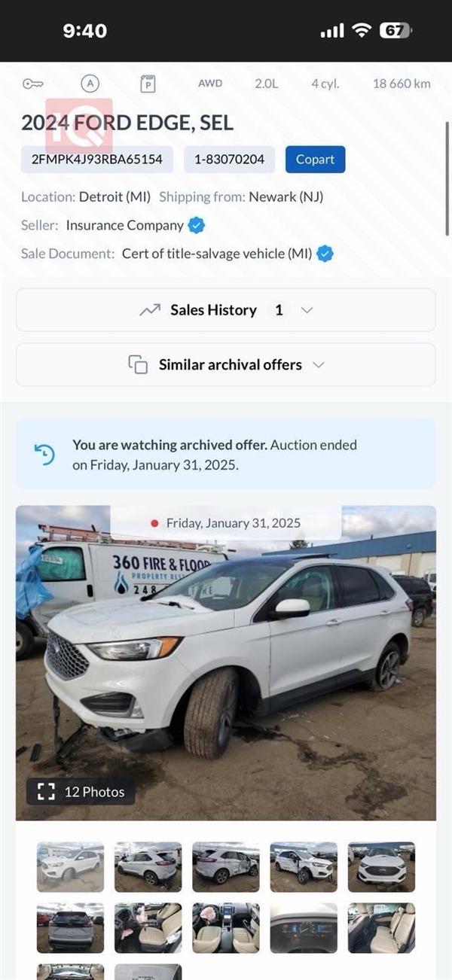Viewport: 452px width, 980px height.
Task: Open the dashboard cluster photo thumbnail
Action: click(304, 927)
